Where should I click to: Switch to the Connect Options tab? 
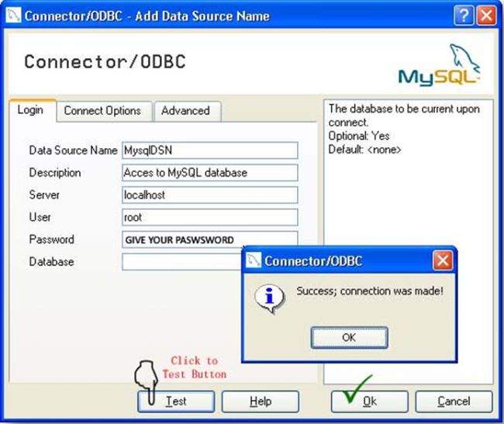pos(102,111)
